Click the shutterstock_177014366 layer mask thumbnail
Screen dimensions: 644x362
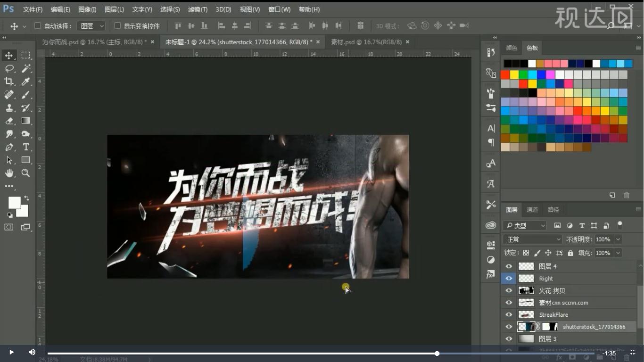549,326
